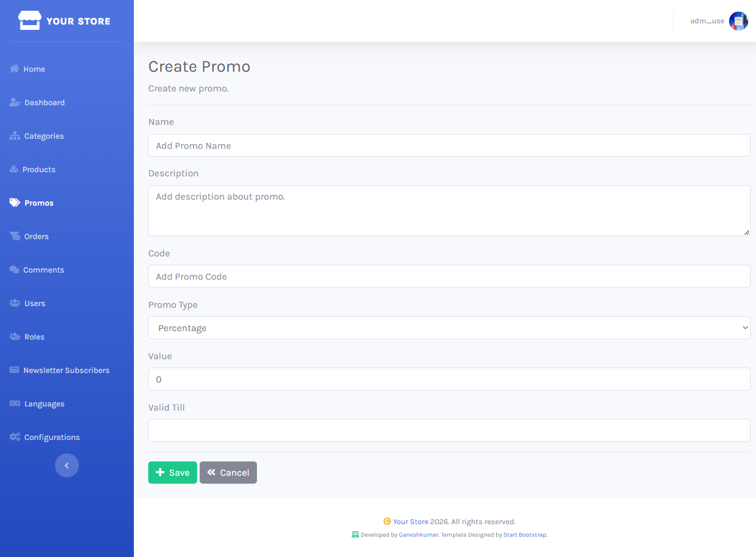756x557 pixels.
Task: Click the Newsletter Subscribers card icon
Action: tap(14, 370)
